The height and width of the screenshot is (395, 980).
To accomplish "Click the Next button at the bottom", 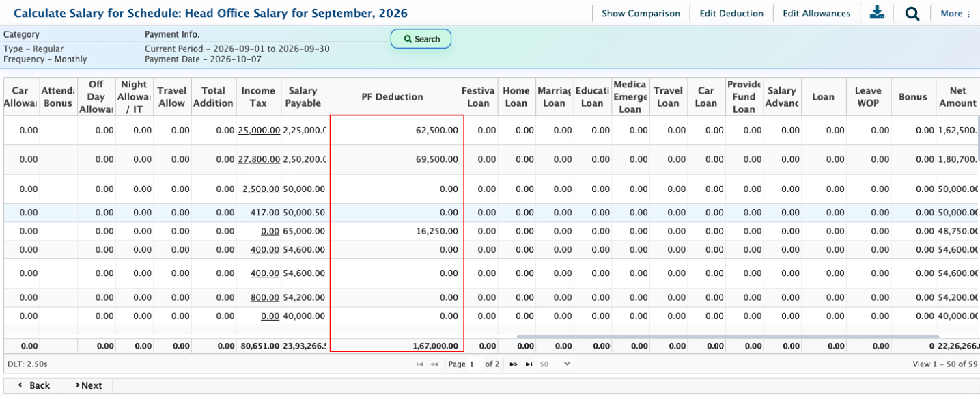I will pyautogui.click(x=87, y=385).
